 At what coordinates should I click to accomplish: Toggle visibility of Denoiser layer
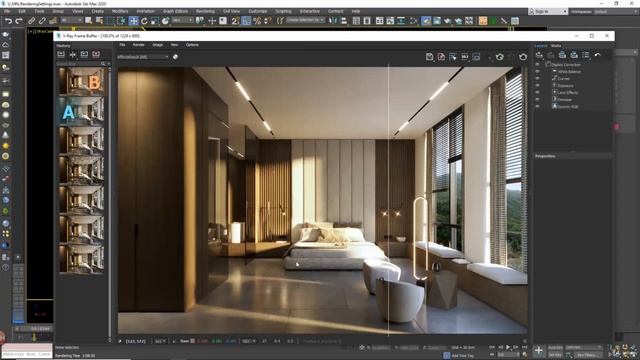click(537, 99)
